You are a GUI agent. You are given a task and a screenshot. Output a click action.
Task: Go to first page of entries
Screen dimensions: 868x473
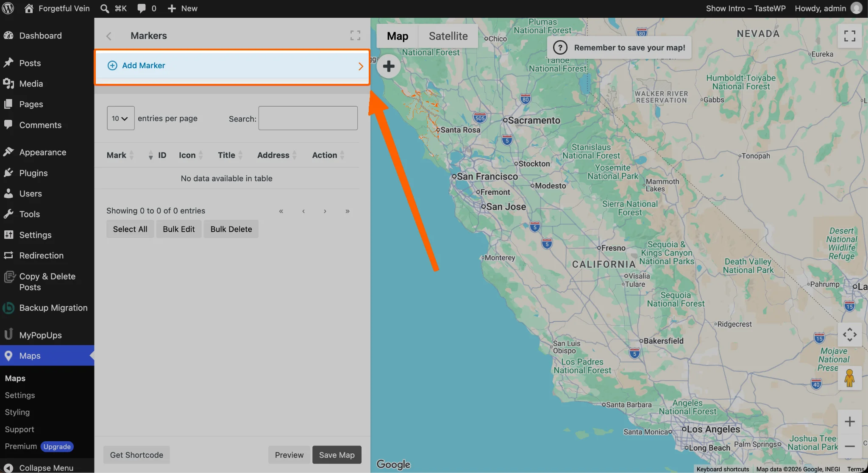pos(281,211)
